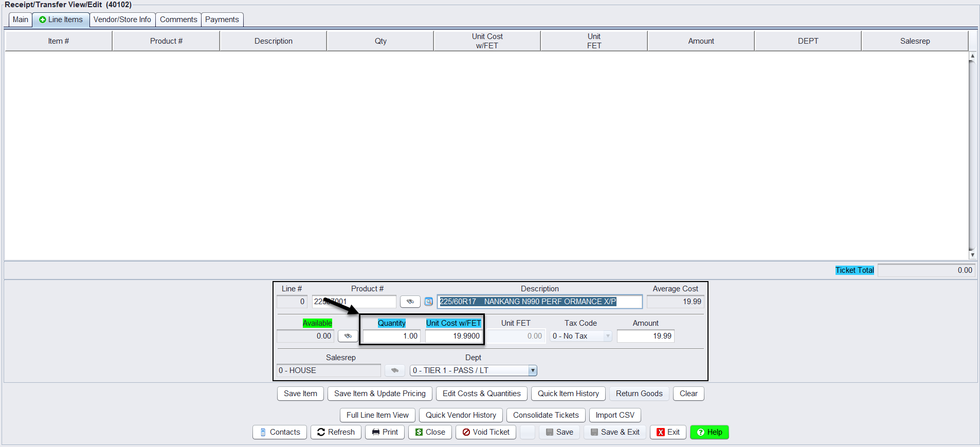Click the product details magnifier icon
Image resolution: width=980 pixels, height=447 pixels.
click(428, 302)
